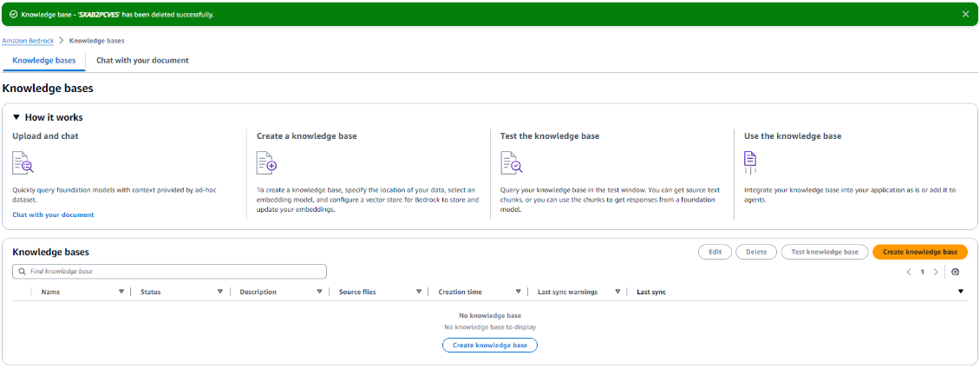Sort by Last sync warnings column arrow
The image size is (980, 369).
pos(617,292)
